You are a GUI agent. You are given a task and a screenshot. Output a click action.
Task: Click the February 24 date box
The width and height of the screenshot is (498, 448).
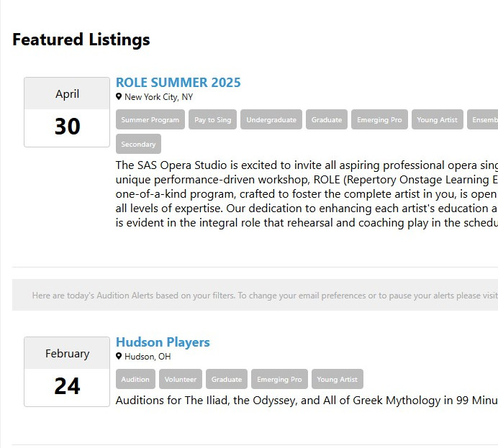[67, 372]
